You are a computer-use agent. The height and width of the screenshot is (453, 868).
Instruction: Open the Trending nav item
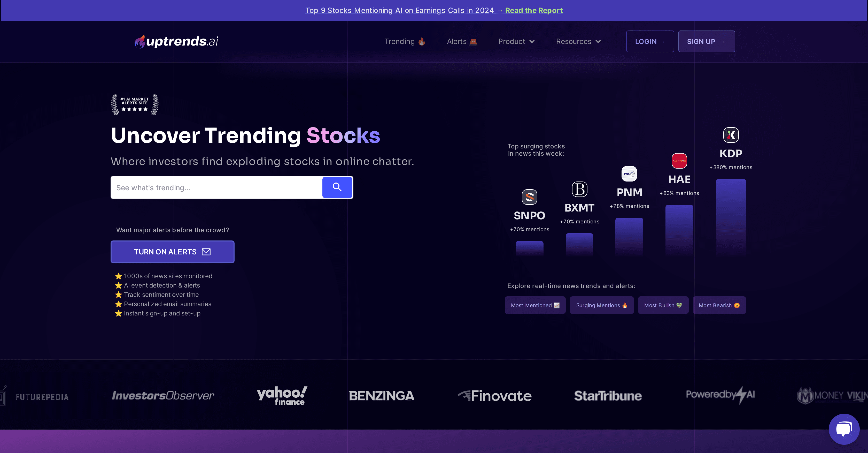(x=404, y=41)
